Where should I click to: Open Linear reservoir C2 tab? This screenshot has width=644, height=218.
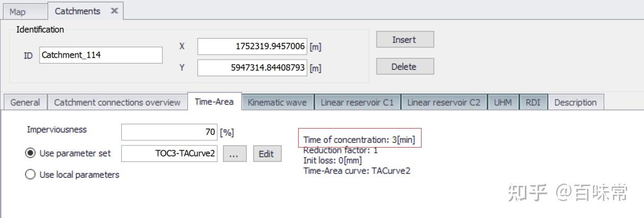click(x=444, y=103)
